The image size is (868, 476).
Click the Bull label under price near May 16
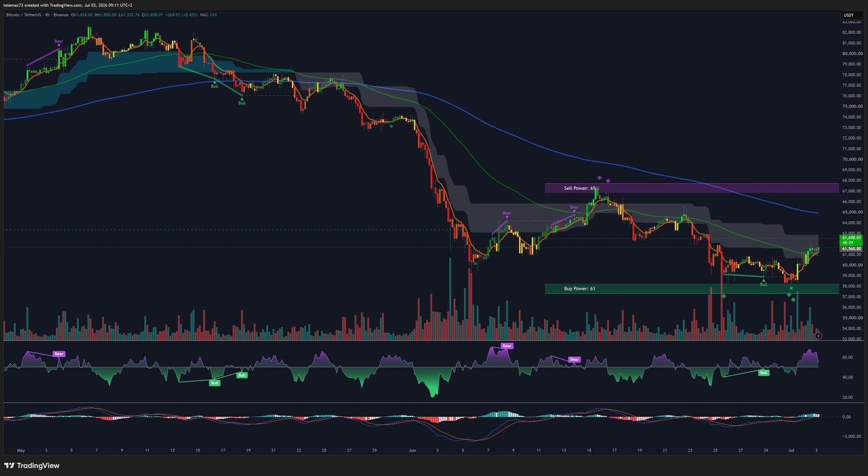click(x=215, y=86)
